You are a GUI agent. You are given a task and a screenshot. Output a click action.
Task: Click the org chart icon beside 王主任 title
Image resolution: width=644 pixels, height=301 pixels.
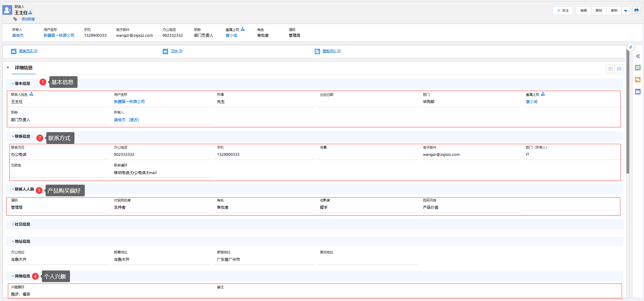tap(31, 13)
